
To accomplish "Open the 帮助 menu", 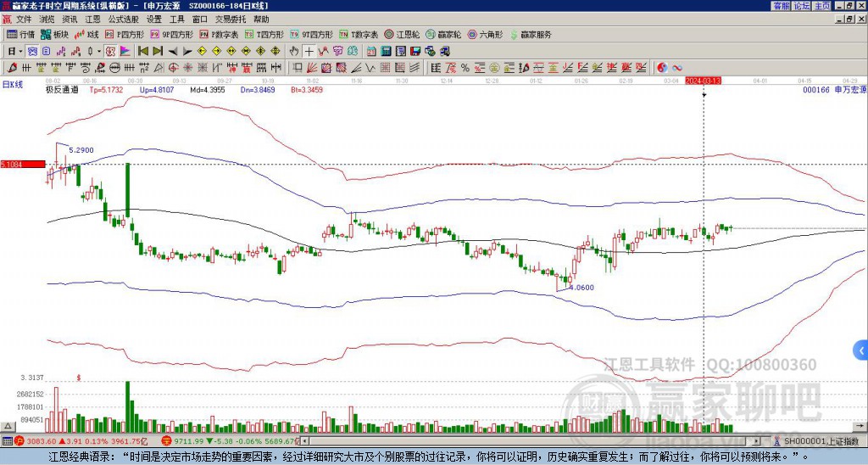I will coord(261,20).
